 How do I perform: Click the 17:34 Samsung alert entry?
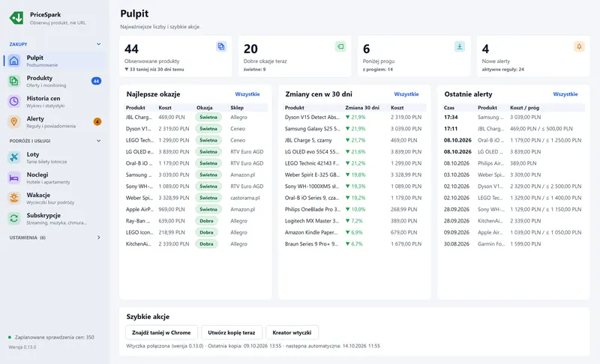(514, 118)
